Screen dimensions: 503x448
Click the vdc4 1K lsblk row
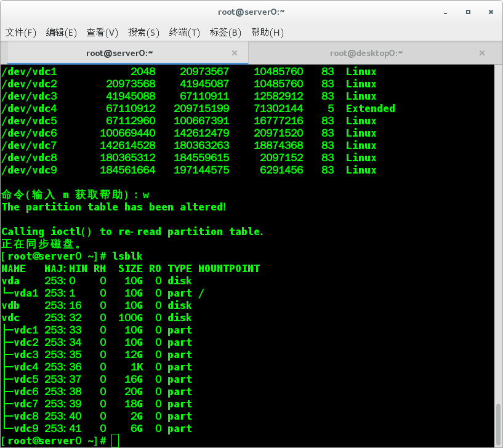coord(97,367)
